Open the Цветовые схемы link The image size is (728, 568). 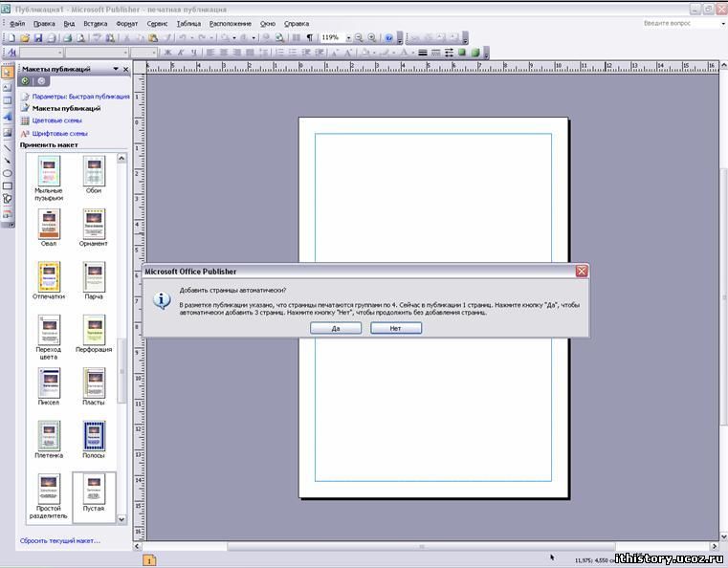coord(56,120)
